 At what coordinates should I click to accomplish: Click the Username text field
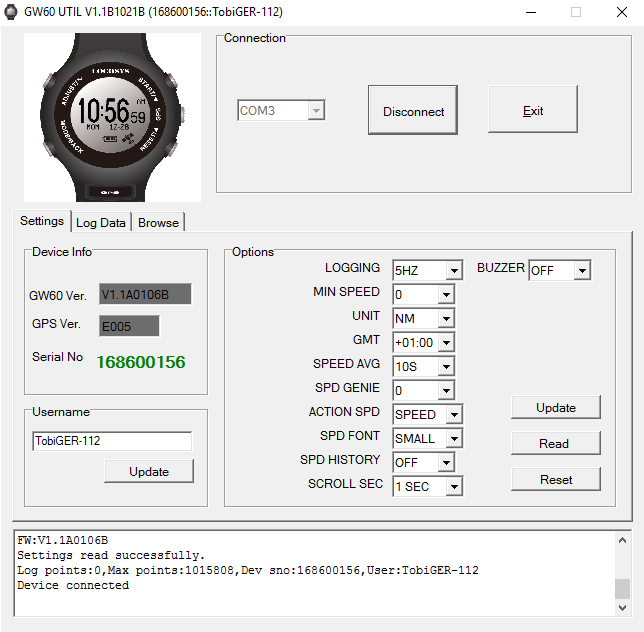(112, 441)
